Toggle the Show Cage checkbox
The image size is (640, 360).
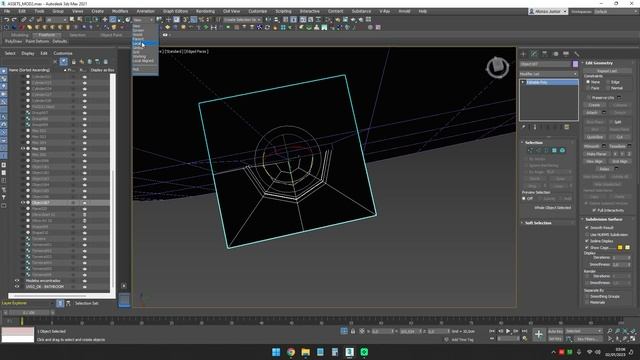click(587, 247)
